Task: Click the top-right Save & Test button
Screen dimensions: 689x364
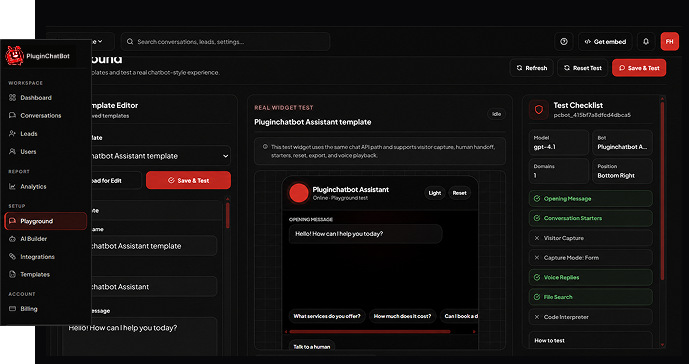Action: [639, 68]
